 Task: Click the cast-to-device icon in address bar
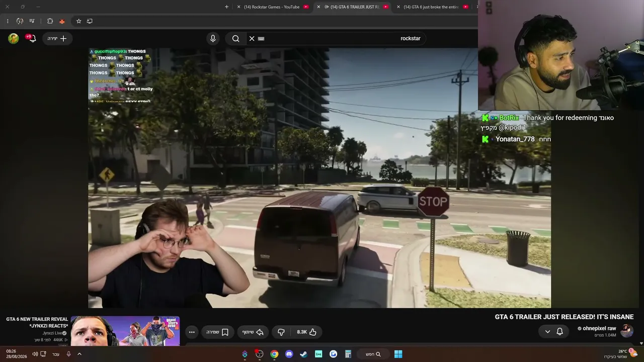tap(90, 21)
